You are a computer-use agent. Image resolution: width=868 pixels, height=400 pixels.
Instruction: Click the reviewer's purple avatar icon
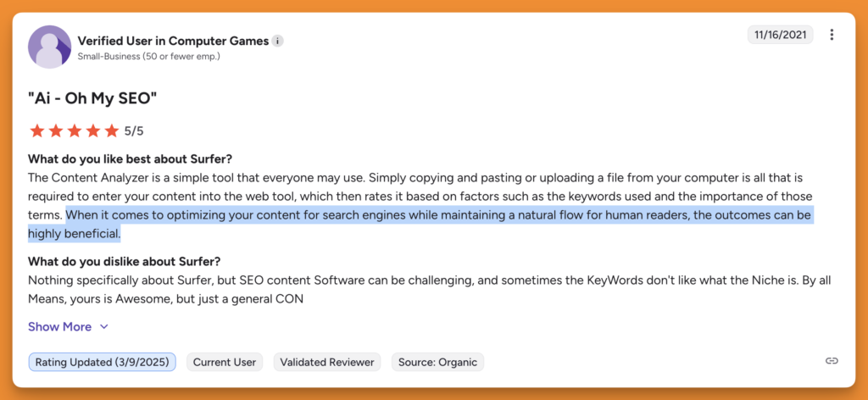click(49, 47)
